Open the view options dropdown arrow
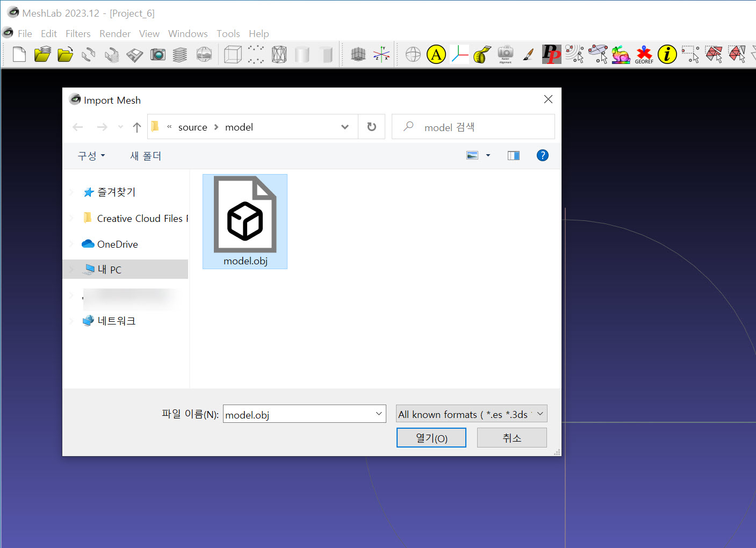Viewport: 756px width, 548px height. [x=488, y=155]
